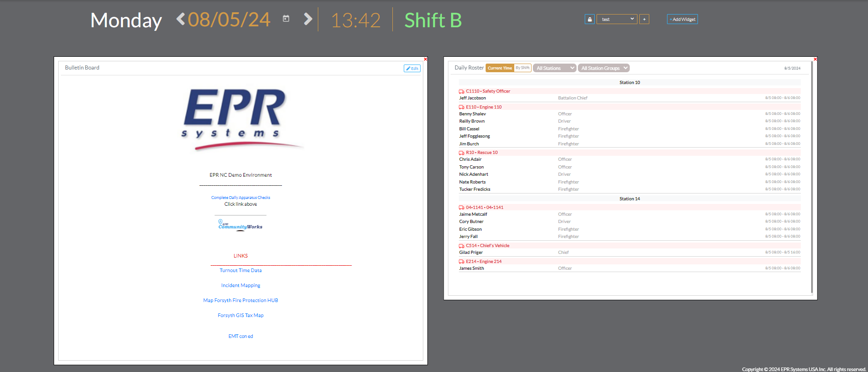Click the Shift B label
This screenshot has height=372, width=868.
tap(433, 20)
